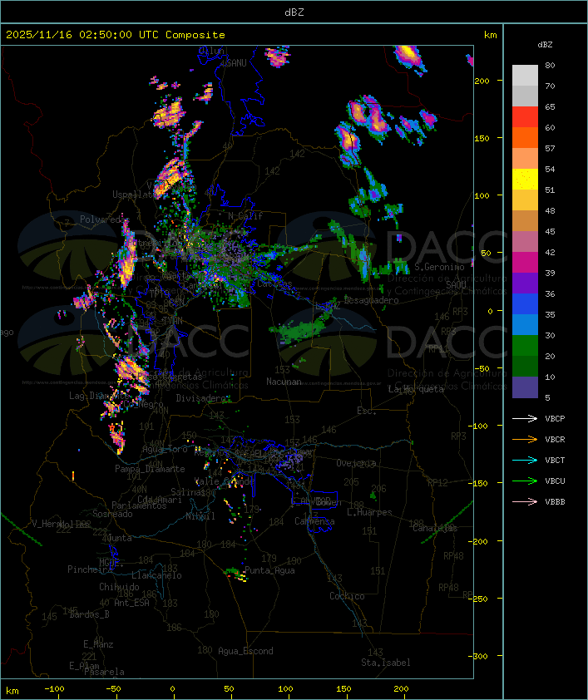Image resolution: width=588 pixels, height=700 pixels.
Task: Click the white VBCP arrow in legend
Action: (525, 418)
